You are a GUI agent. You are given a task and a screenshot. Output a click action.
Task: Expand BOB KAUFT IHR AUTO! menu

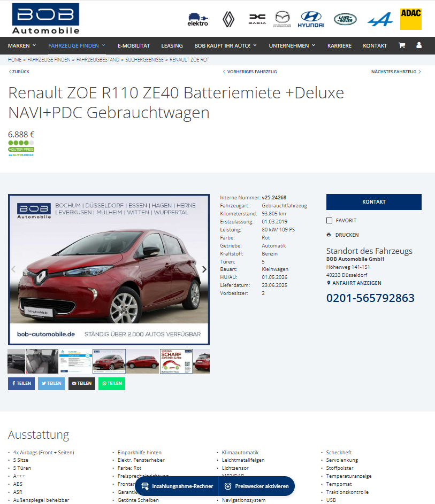pos(226,45)
